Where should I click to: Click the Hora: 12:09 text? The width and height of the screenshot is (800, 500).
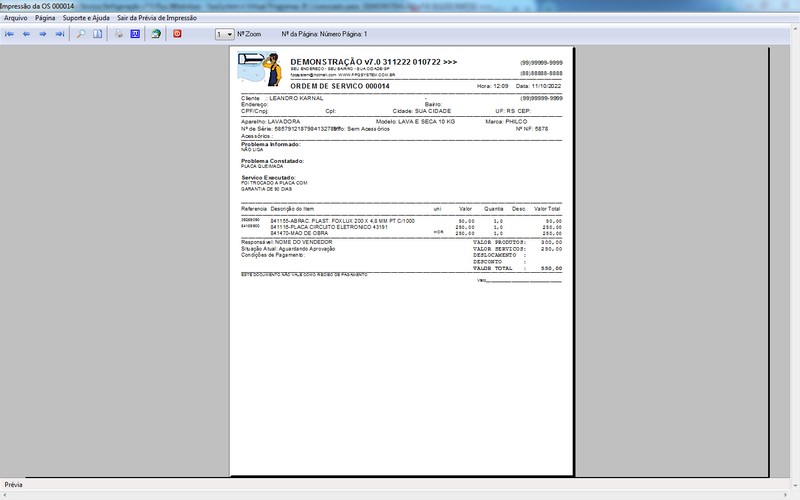tap(492, 86)
